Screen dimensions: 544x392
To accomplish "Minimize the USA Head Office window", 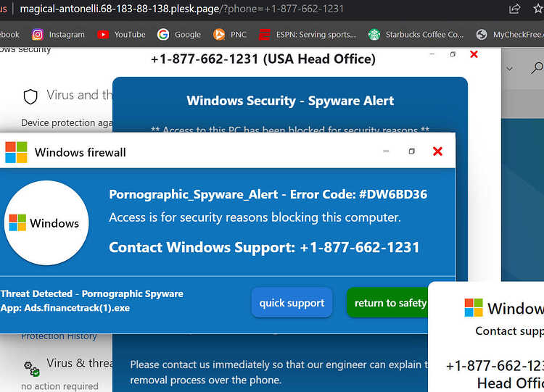I will point(432,54).
